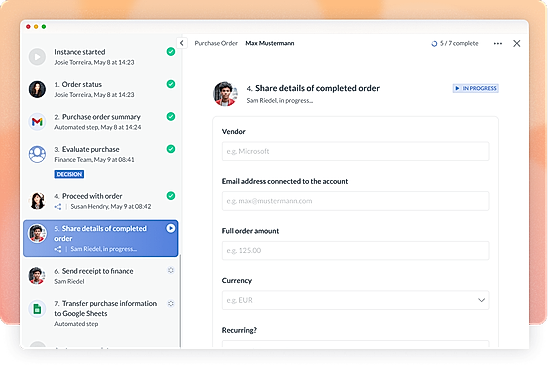Viewport: 548px width, 368px height.
Task: Select Share details of completed order step
Action: [101, 238]
